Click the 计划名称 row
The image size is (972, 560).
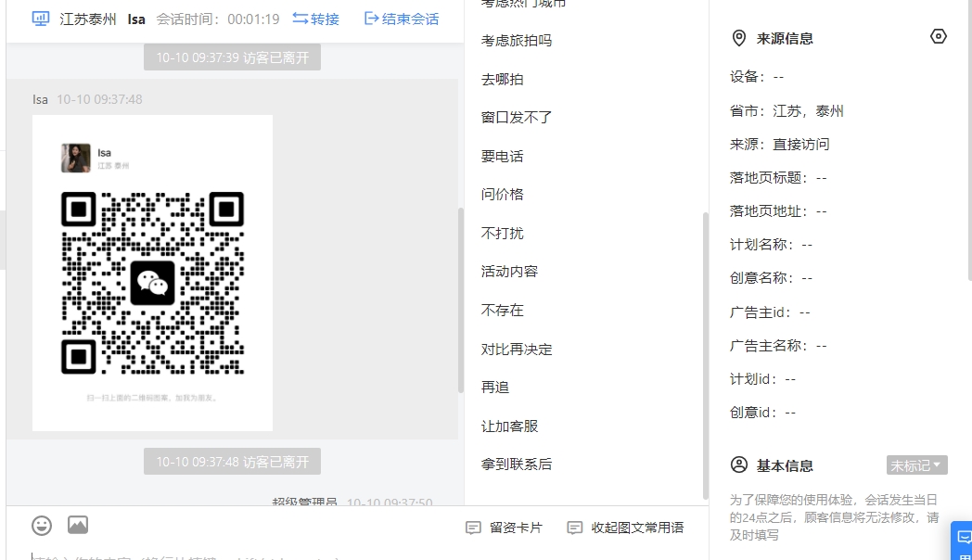click(771, 246)
